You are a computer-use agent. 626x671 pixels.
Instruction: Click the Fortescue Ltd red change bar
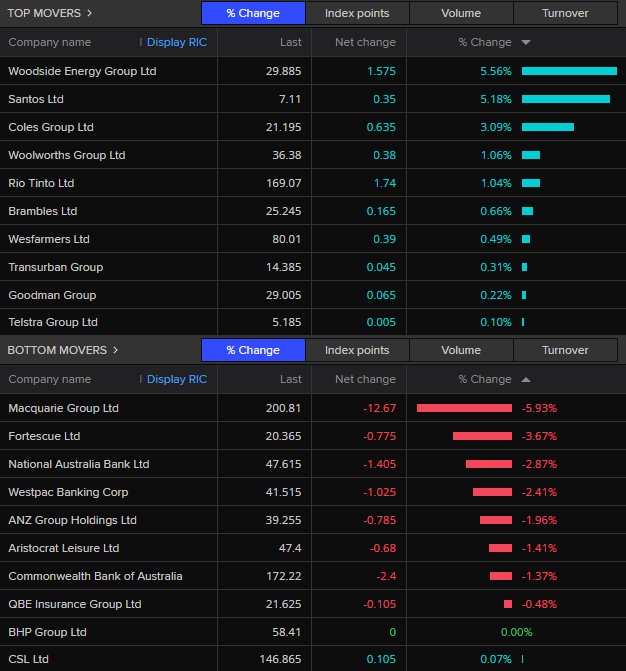(482, 436)
